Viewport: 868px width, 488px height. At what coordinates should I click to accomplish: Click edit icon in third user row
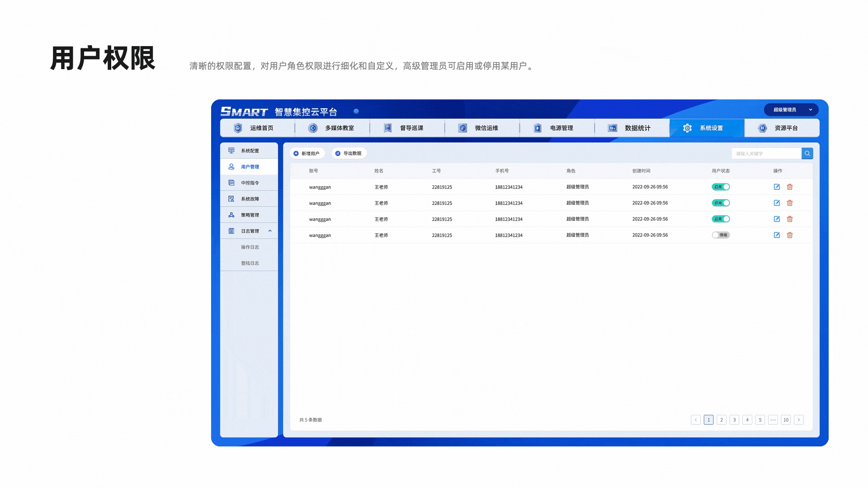777,219
